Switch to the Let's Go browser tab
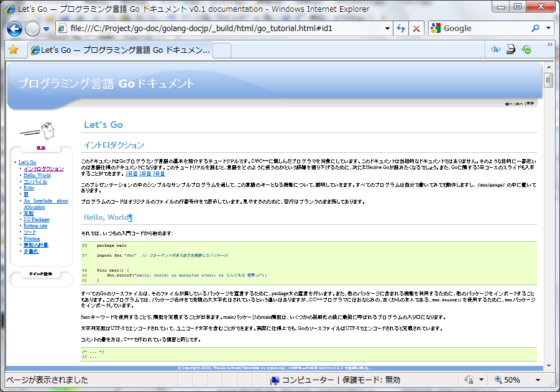Image resolution: width=560 pixels, height=392 pixels. point(120,50)
